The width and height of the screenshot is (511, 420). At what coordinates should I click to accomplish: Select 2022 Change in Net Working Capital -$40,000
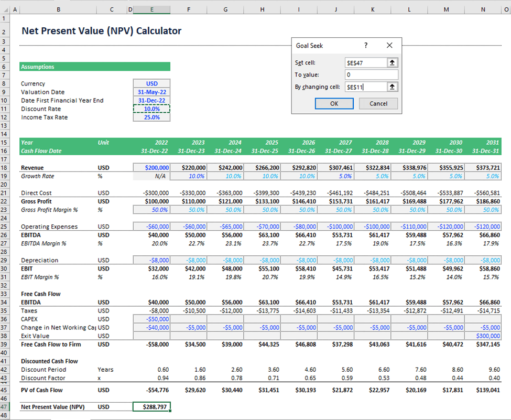(151, 327)
